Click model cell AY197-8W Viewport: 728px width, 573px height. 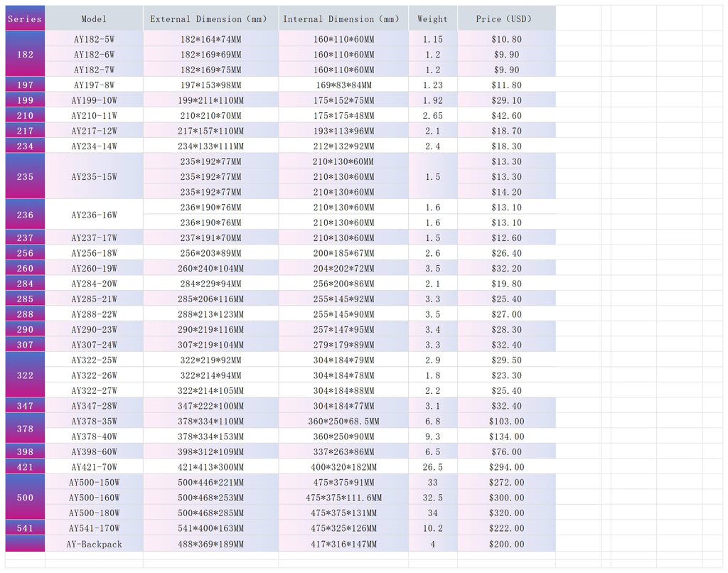coord(94,85)
